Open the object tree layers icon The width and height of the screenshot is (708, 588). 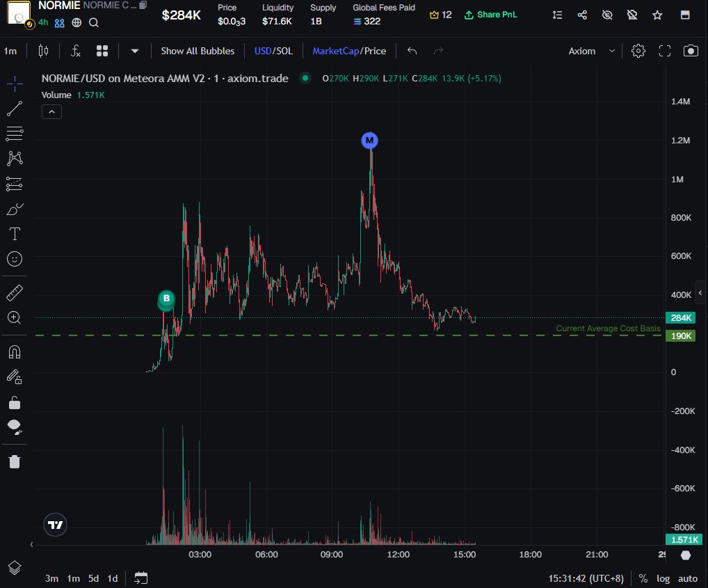pos(15,568)
